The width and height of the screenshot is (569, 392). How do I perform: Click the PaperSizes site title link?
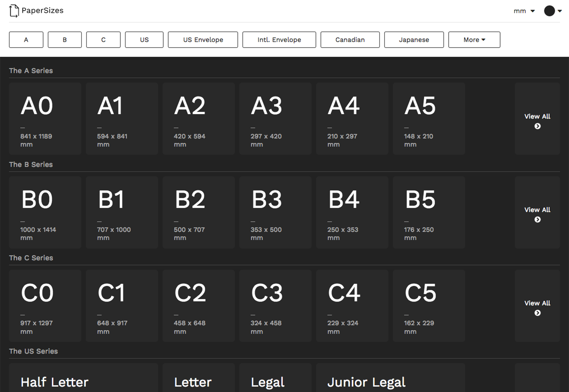[x=42, y=11]
